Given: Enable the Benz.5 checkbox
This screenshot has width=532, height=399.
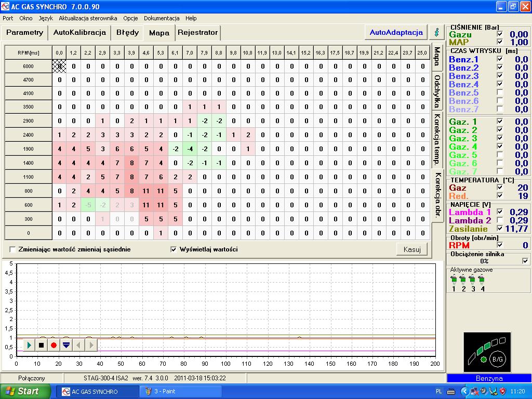Looking at the screenshot, I should (500, 92).
